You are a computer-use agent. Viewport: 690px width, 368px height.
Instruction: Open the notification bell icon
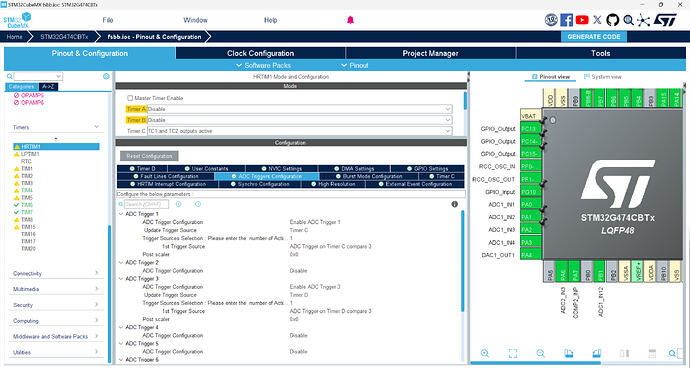coord(350,20)
